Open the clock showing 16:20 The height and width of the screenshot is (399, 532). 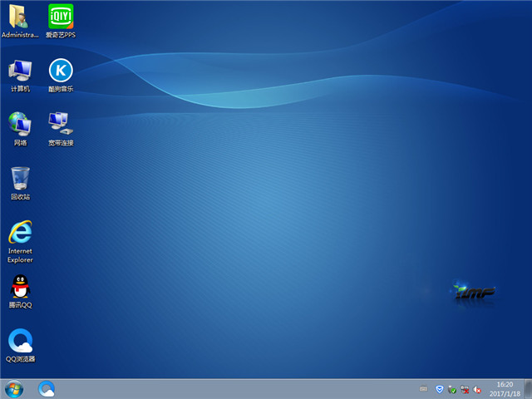coord(505,388)
